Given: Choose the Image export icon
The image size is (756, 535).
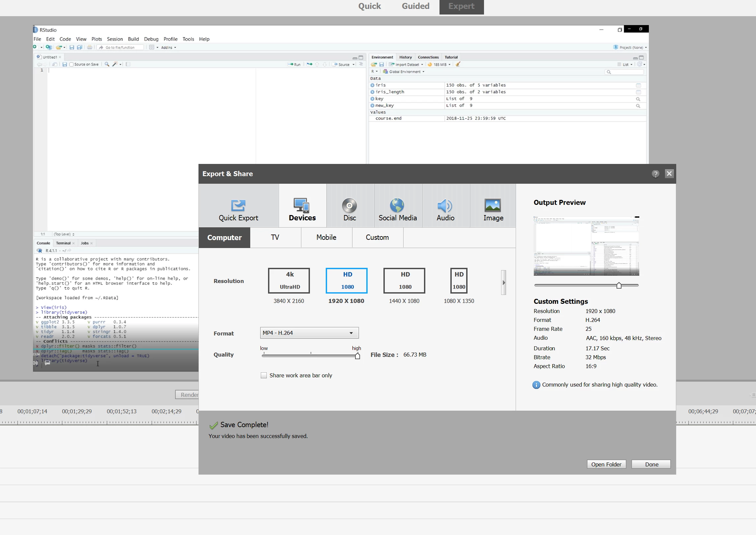Looking at the screenshot, I should pos(493,205).
